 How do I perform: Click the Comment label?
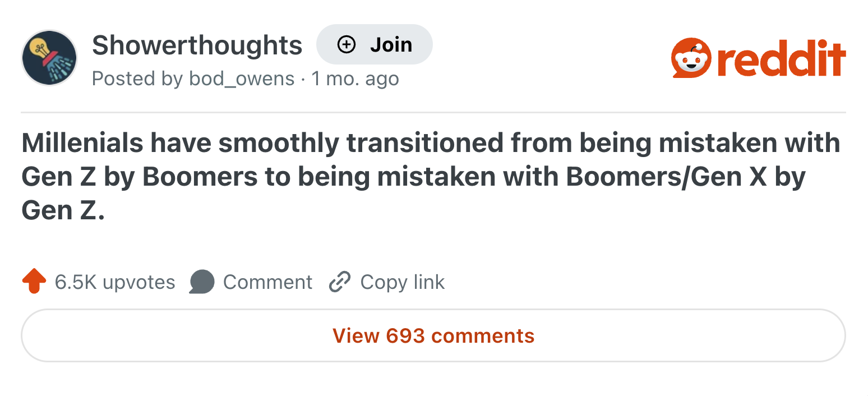[267, 282]
